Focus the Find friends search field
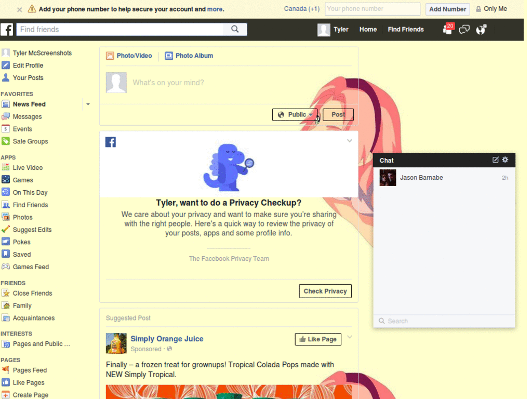The image size is (532, 399). click(120, 29)
